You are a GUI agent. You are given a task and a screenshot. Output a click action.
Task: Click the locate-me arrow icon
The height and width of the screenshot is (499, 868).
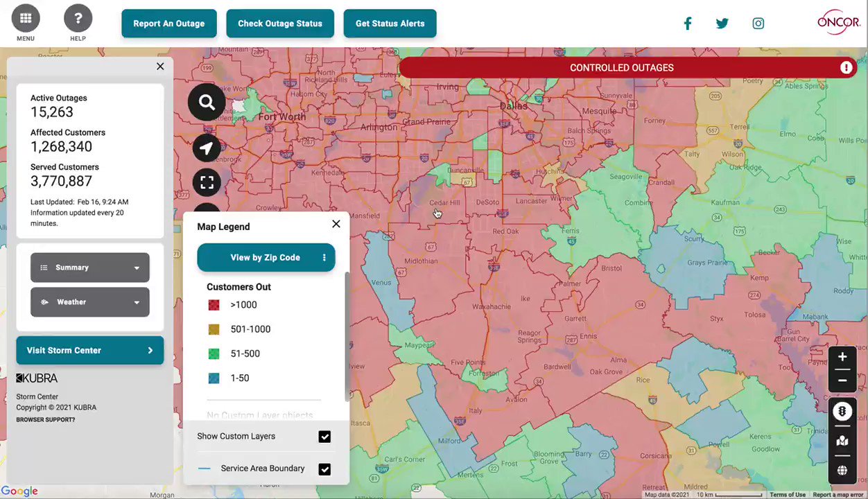tap(207, 148)
